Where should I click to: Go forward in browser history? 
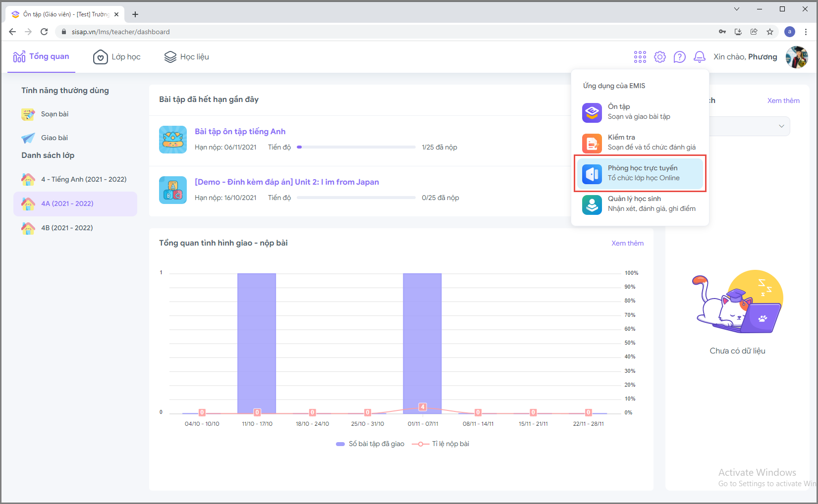[x=28, y=32]
